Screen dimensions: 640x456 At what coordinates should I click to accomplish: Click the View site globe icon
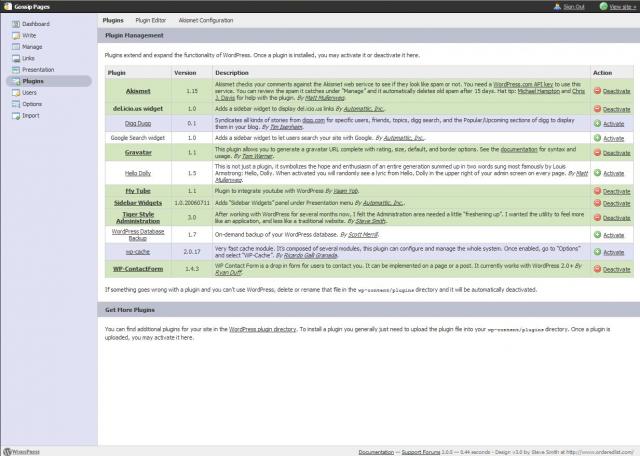[x=603, y=6]
